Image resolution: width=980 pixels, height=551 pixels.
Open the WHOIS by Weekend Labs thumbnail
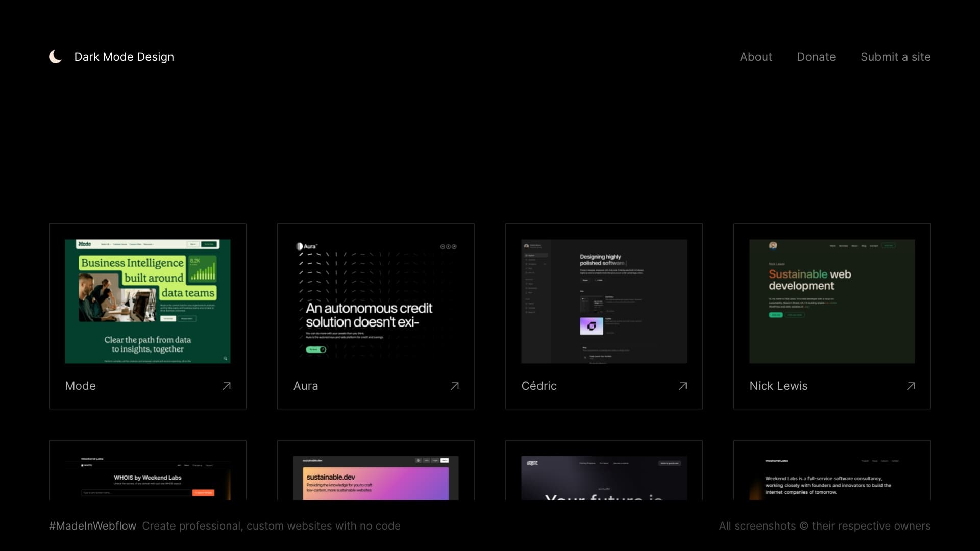click(148, 478)
